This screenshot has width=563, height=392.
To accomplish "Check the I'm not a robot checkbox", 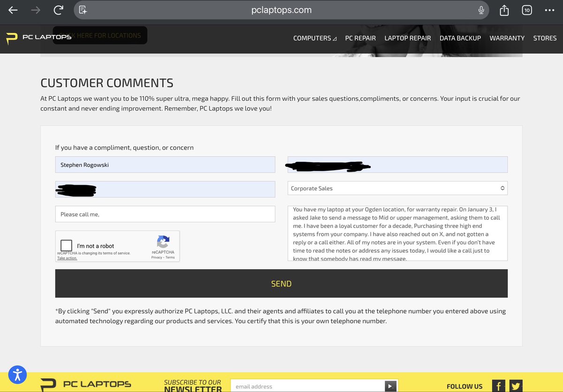I will pos(67,246).
